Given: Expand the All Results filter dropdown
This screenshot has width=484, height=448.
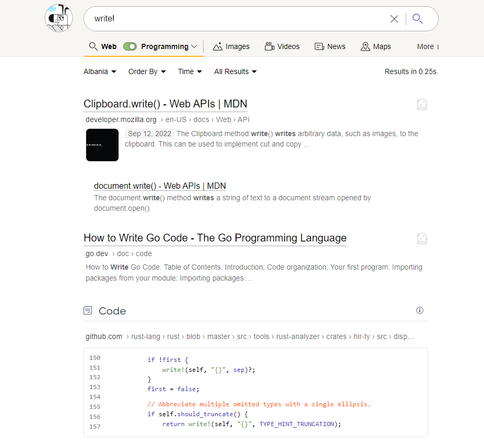Looking at the screenshot, I should coord(235,71).
